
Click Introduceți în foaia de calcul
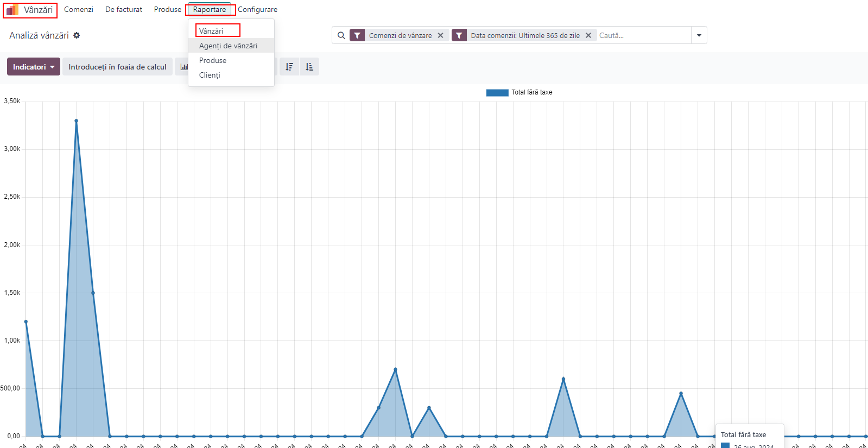coord(117,67)
